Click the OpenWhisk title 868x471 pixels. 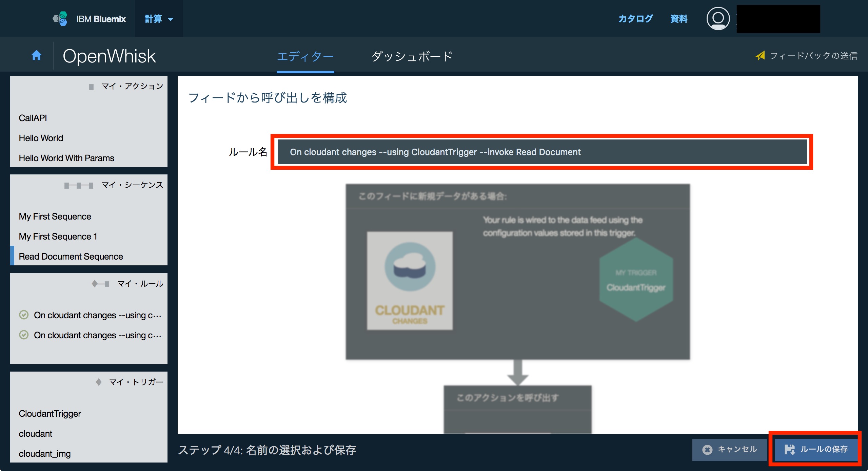pos(109,56)
